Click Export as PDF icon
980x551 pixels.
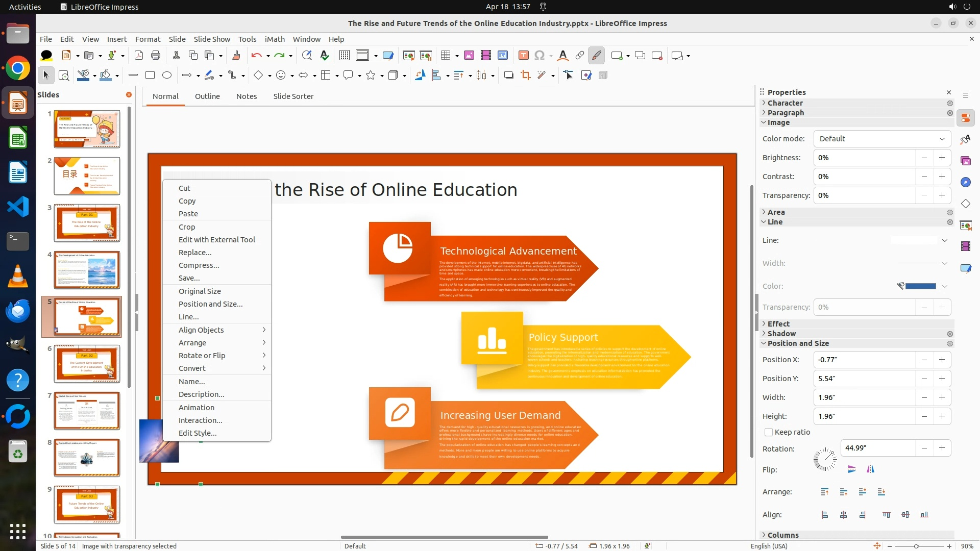139,56
